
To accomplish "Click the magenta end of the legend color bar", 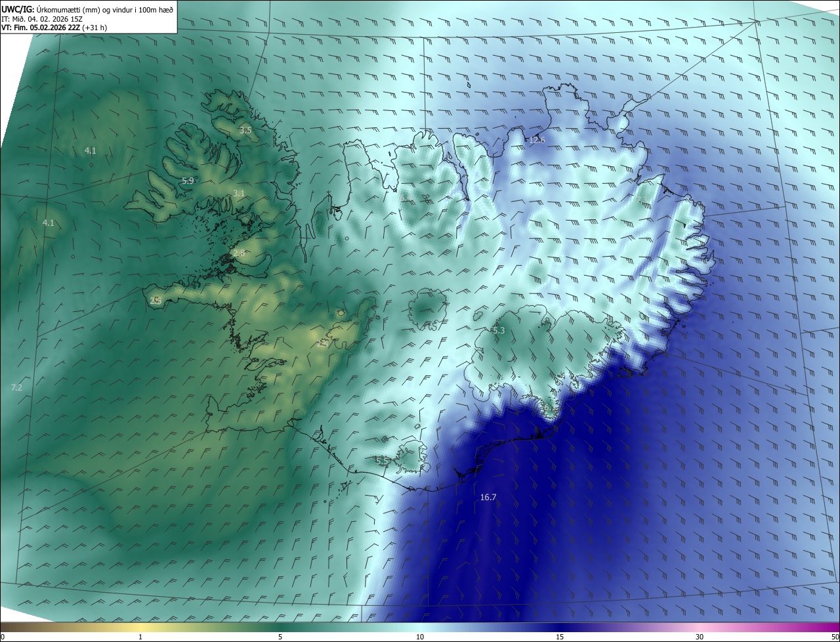I will [x=833, y=628].
